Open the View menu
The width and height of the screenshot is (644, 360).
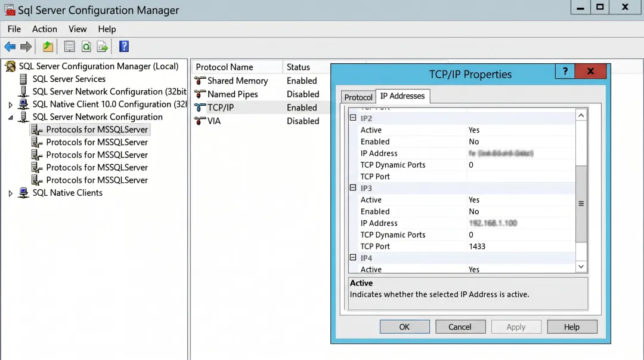coord(77,29)
